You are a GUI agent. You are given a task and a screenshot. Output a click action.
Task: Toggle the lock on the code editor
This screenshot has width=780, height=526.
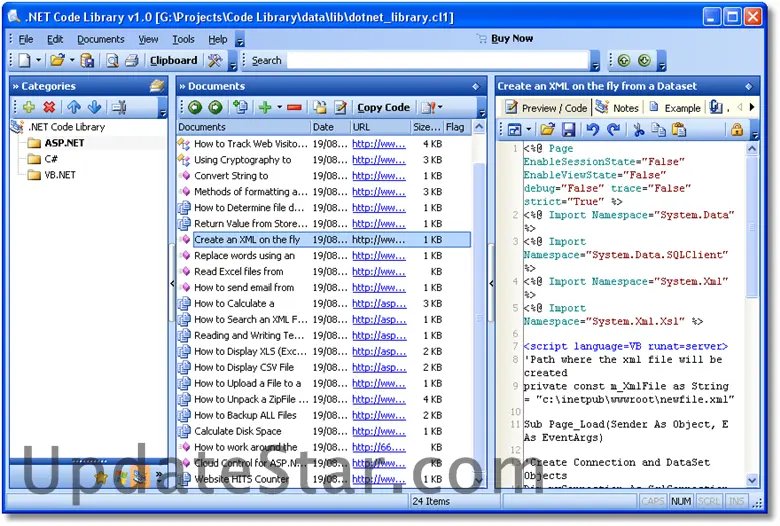point(737,130)
